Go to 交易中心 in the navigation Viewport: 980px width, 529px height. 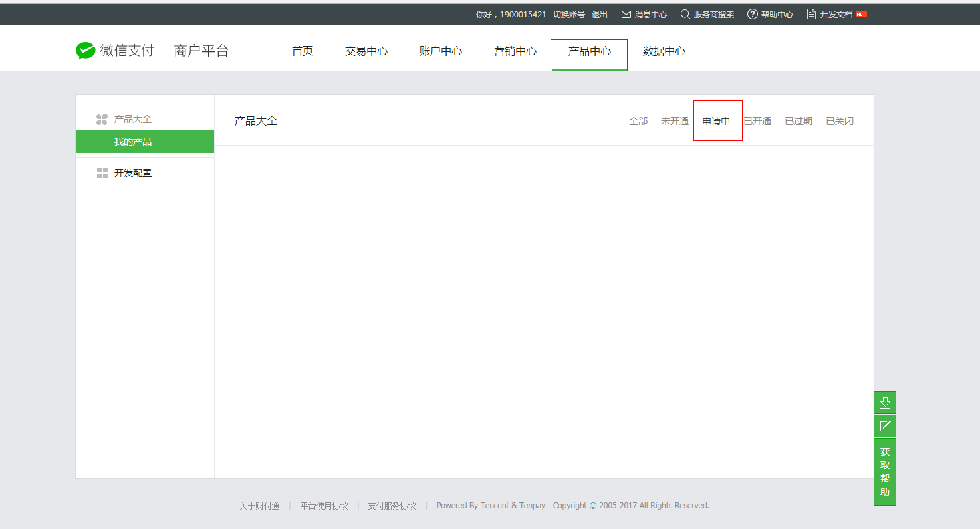[366, 51]
